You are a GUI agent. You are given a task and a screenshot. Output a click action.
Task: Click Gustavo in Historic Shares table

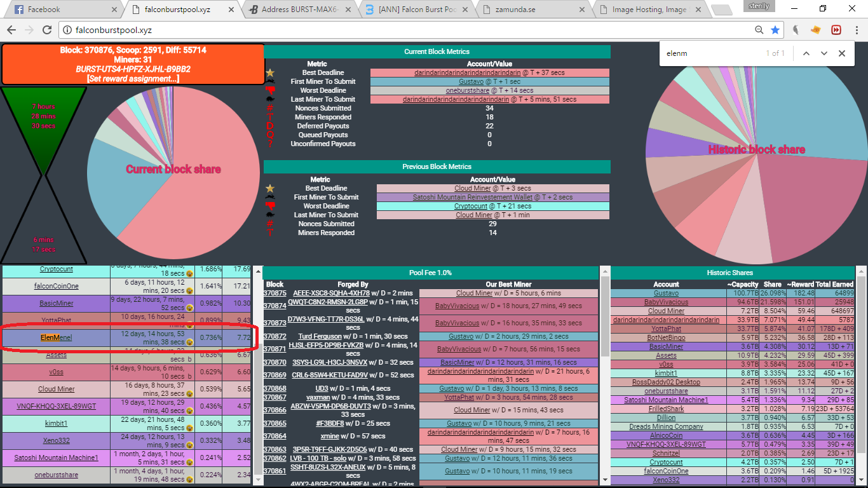(666, 294)
